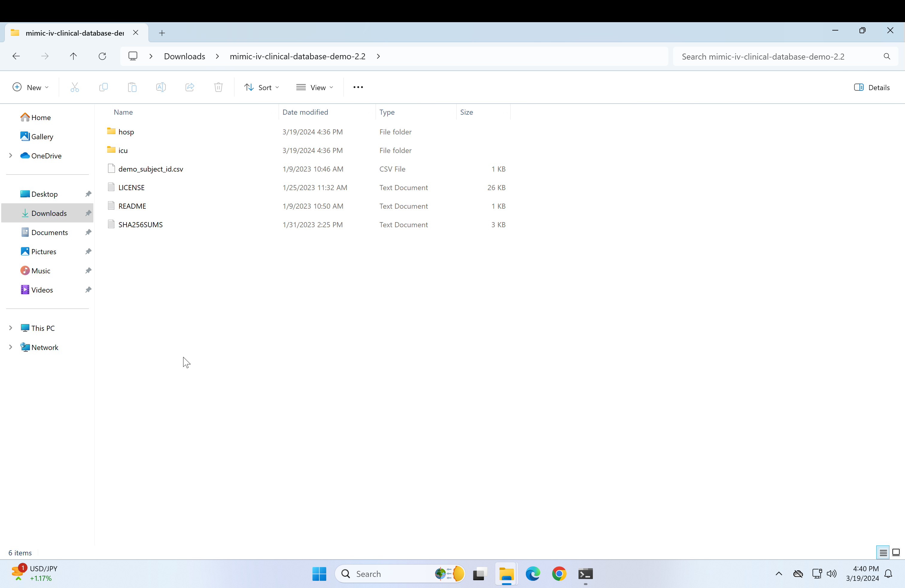The height and width of the screenshot is (588, 905).
Task: Add a new tab with plus icon
Action: (x=162, y=33)
